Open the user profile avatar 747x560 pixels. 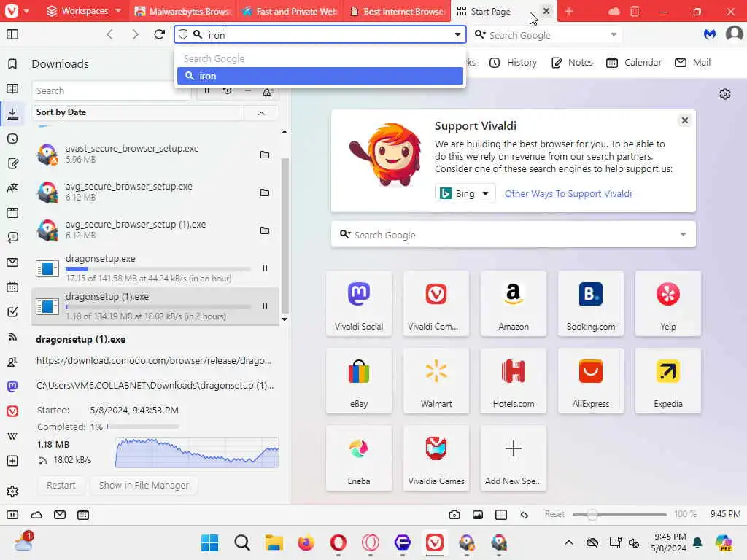tap(734, 34)
